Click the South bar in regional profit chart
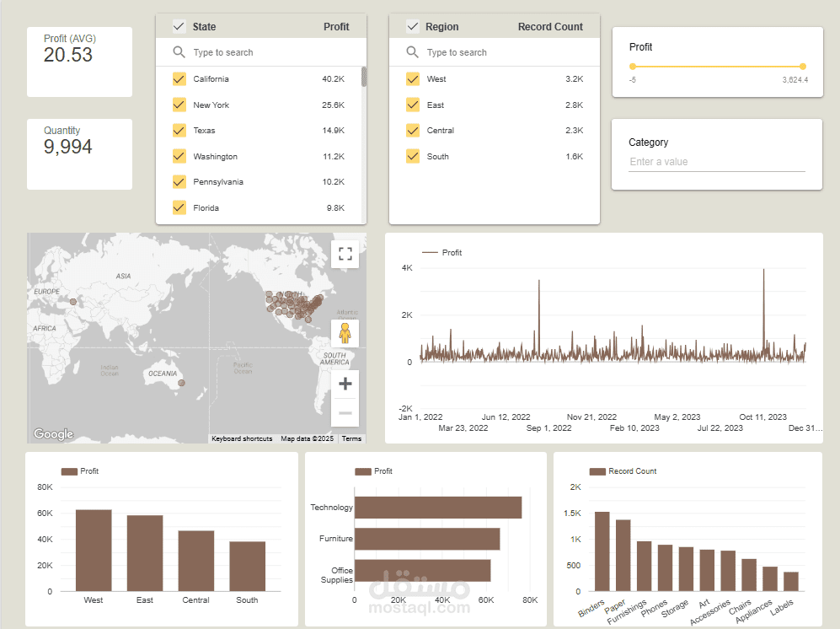This screenshot has height=629, width=840. point(247,567)
